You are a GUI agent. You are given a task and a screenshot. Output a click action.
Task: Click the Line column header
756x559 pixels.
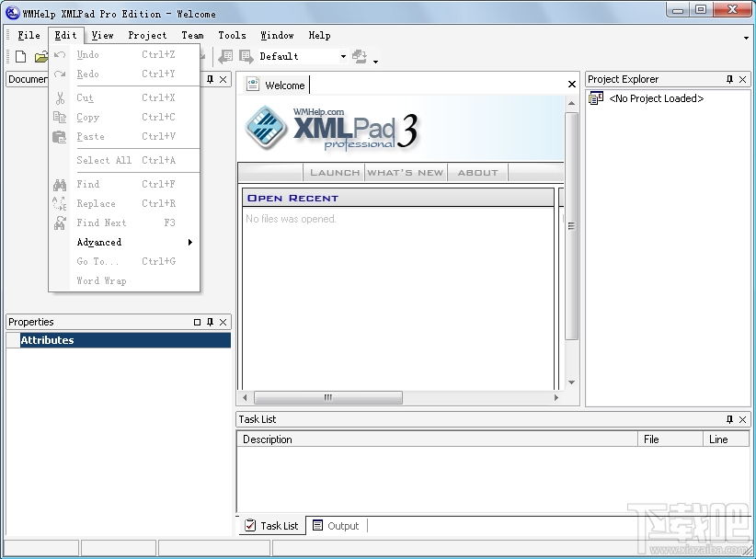click(x=726, y=439)
